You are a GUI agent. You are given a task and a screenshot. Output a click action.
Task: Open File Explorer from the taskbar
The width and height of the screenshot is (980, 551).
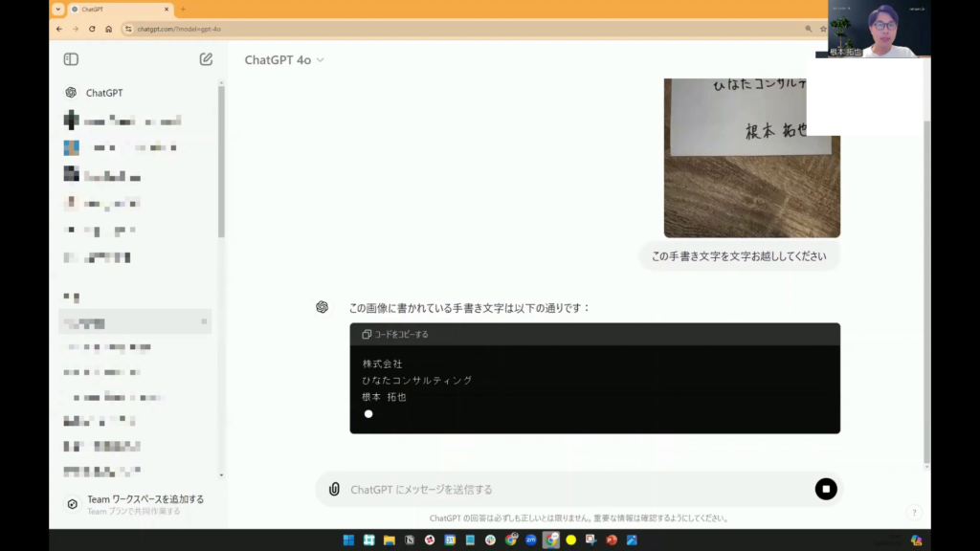coord(390,540)
